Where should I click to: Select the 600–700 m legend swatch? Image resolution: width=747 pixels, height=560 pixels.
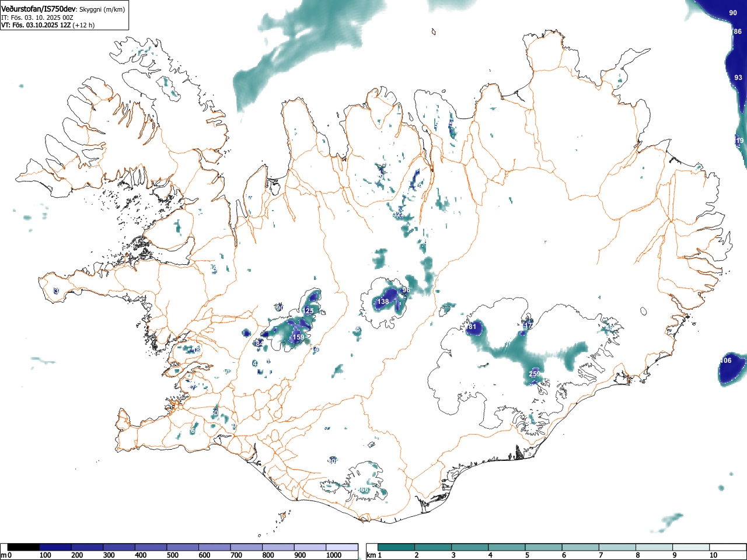point(215,547)
